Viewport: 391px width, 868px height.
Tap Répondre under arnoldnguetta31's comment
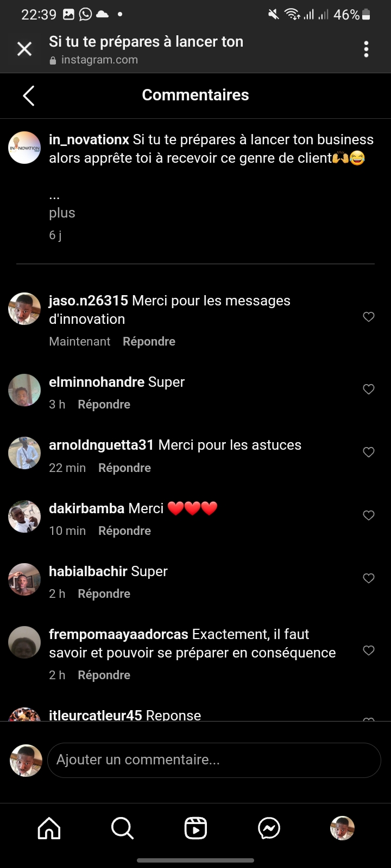point(124,468)
